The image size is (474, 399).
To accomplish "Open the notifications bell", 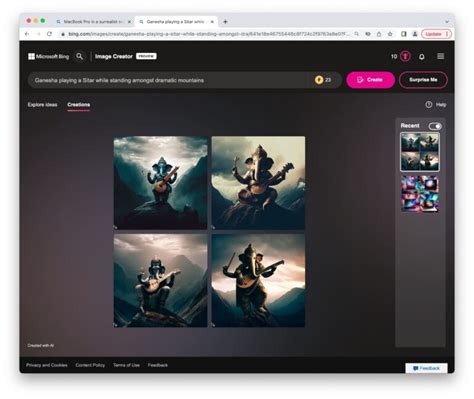I will click(422, 57).
